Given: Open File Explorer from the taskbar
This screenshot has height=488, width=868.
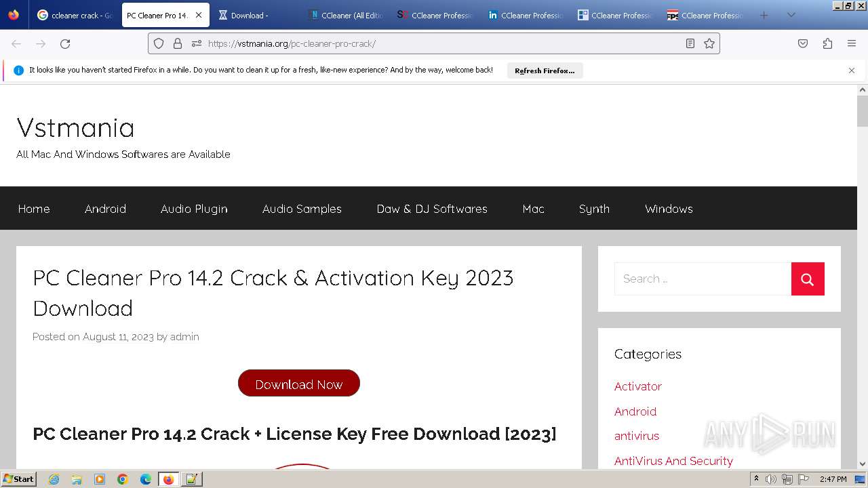Looking at the screenshot, I should click(x=77, y=479).
